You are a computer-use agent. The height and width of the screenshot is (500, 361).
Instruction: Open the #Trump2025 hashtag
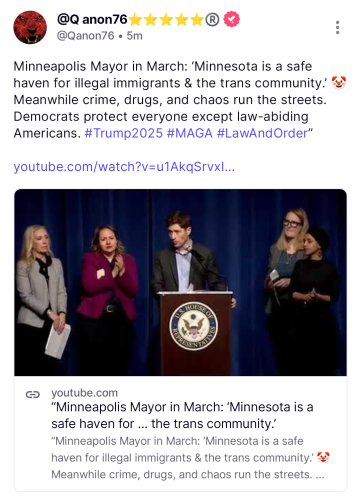(124, 133)
